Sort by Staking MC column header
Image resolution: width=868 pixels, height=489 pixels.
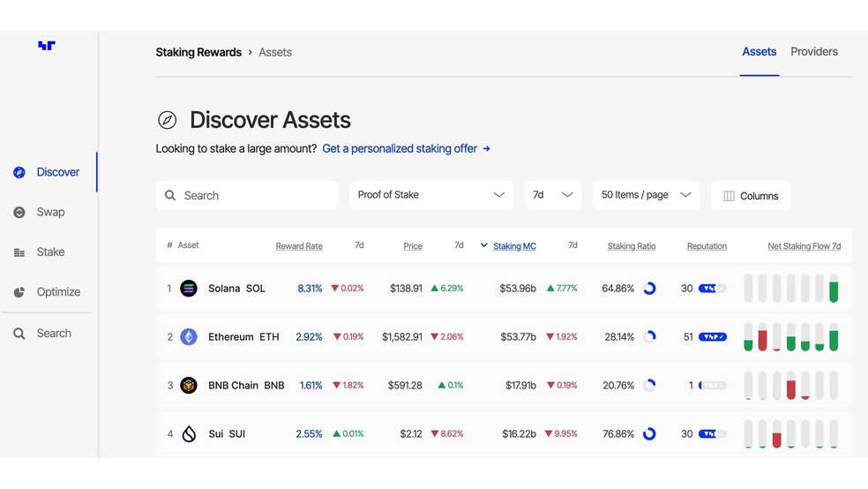514,246
